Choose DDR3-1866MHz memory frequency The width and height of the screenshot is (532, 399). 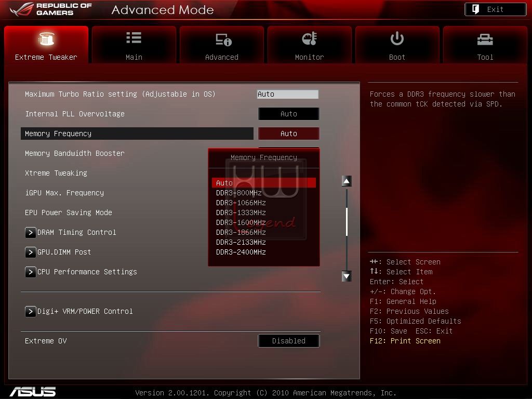[x=241, y=232]
